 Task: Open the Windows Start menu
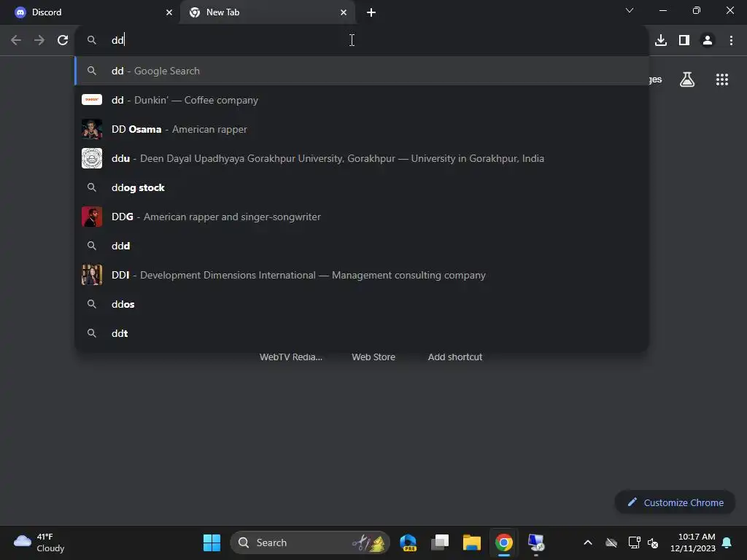tap(212, 542)
